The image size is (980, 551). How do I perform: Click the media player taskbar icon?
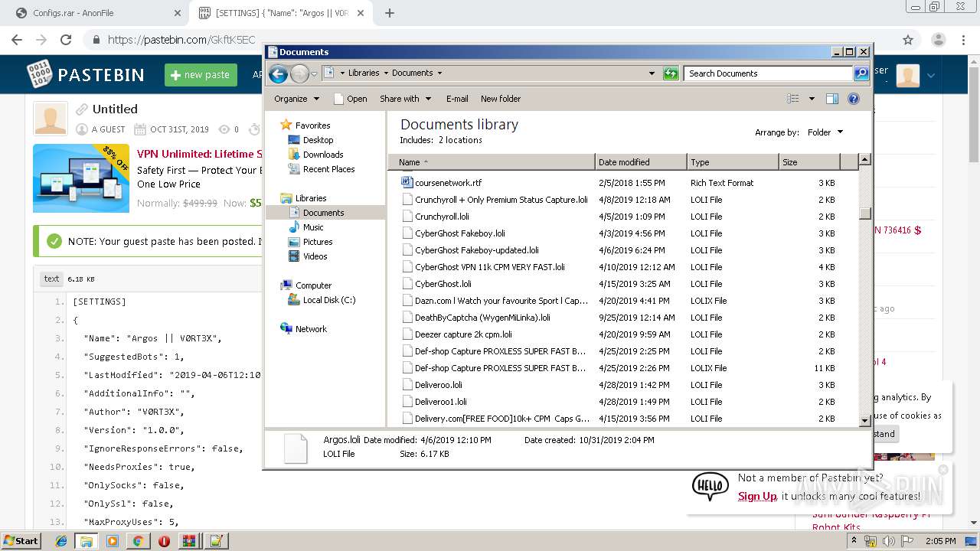pos(113,541)
